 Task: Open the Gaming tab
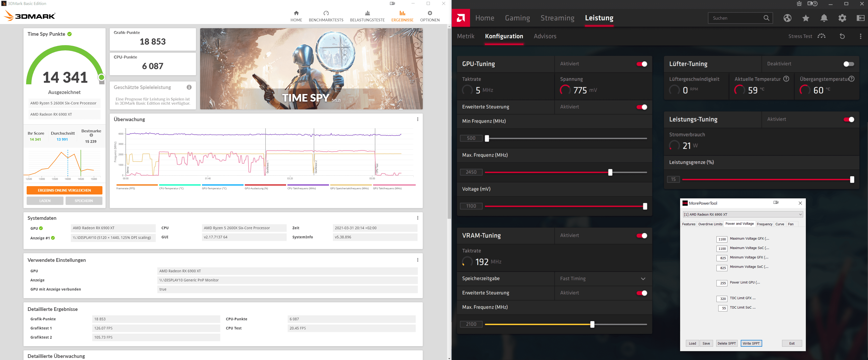[x=517, y=18]
